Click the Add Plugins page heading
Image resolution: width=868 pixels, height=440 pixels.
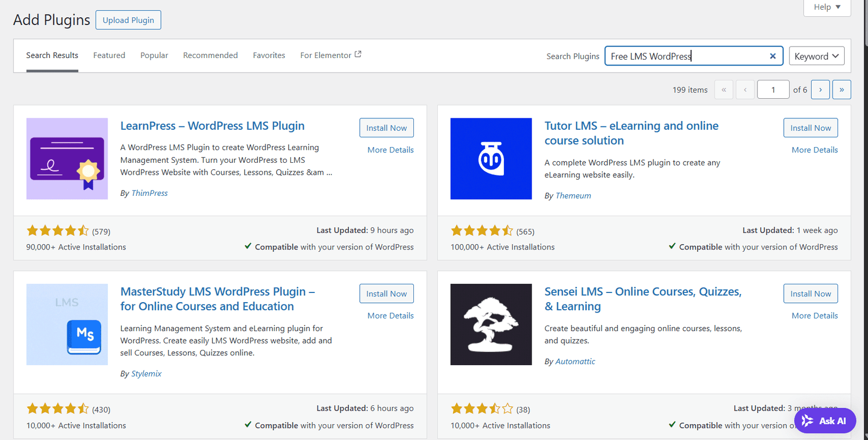52,20
